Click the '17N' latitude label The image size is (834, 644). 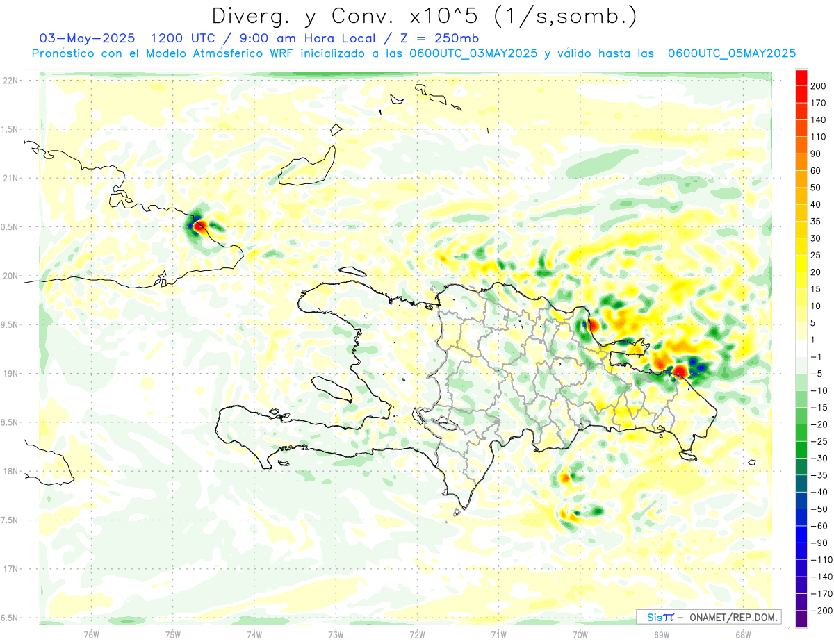coord(10,569)
